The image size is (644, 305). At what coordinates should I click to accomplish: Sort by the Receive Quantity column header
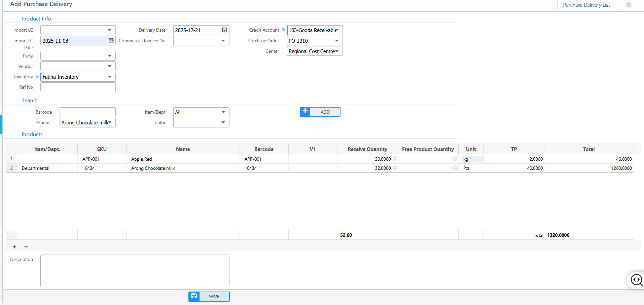367,149
